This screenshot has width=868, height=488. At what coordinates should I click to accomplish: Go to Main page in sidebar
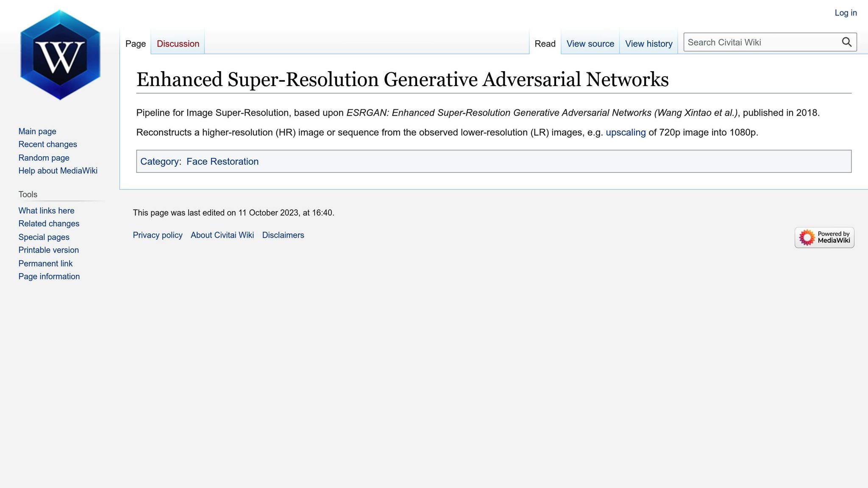(37, 131)
